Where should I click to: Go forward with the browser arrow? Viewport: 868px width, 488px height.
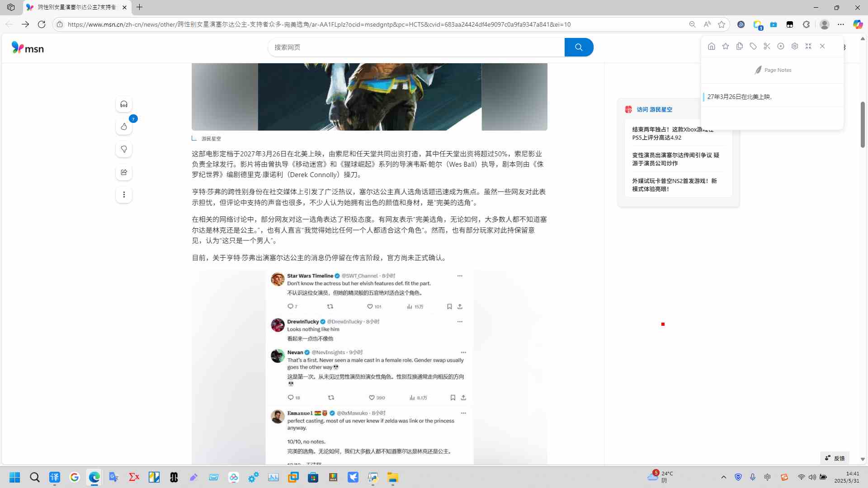pyautogui.click(x=25, y=24)
